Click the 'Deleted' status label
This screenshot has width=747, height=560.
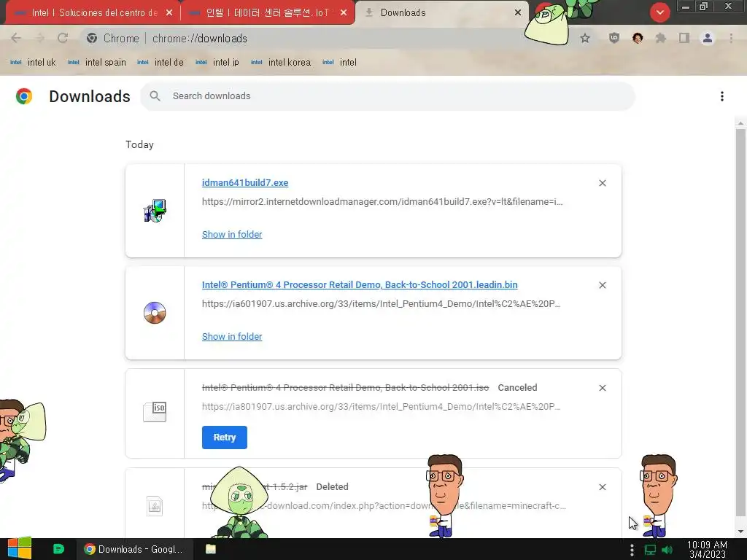coord(332,486)
